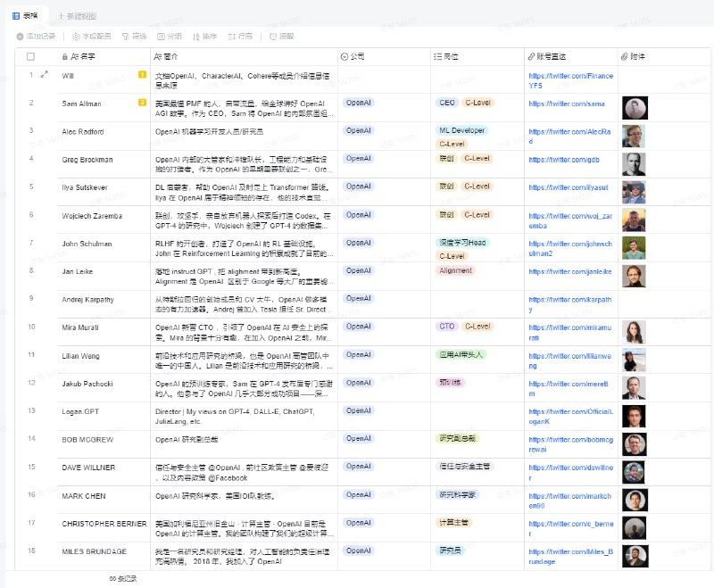Click the 新建视图 new view tab
This screenshot has width=714, height=588.
click(78, 16)
